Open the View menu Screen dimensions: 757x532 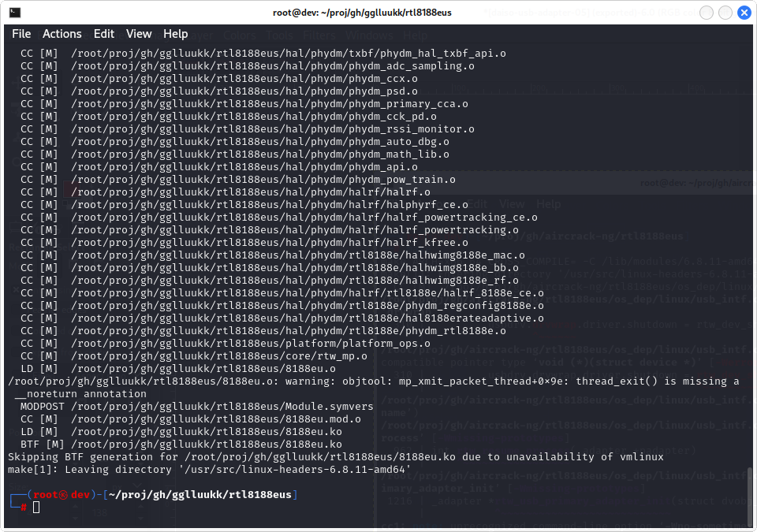[x=139, y=34]
